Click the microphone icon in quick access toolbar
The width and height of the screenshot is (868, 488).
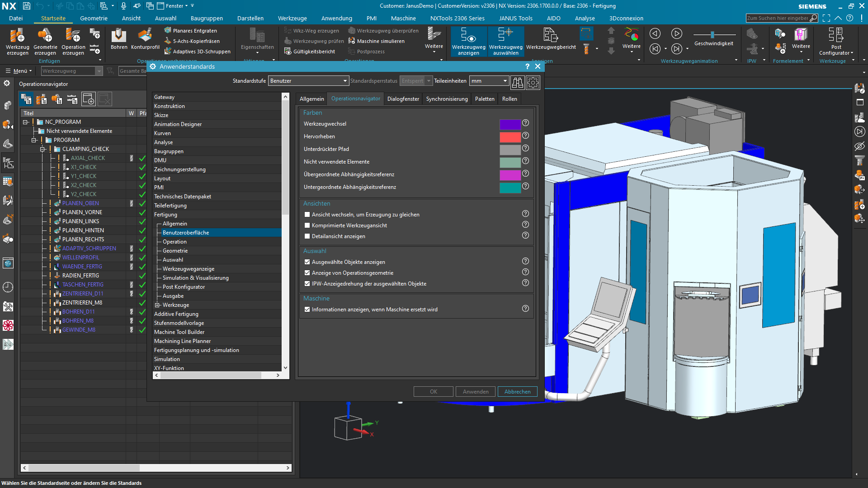123,6
